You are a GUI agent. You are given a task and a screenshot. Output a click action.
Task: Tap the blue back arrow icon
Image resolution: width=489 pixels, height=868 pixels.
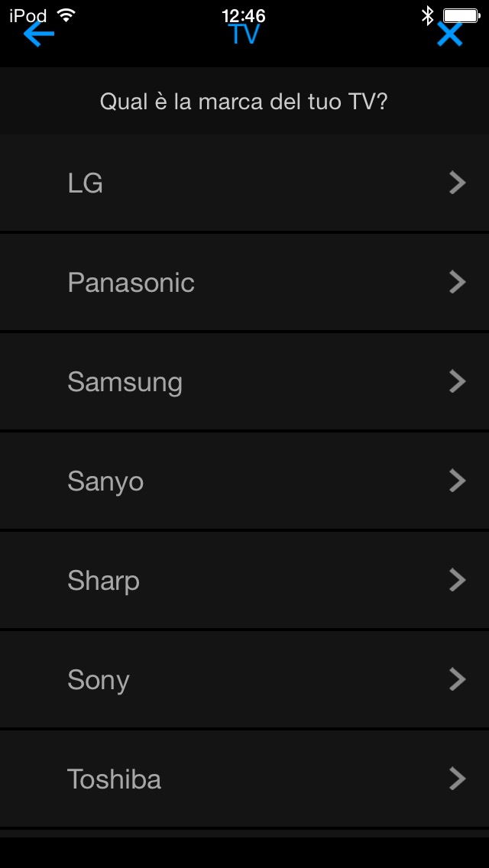[38, 34]
